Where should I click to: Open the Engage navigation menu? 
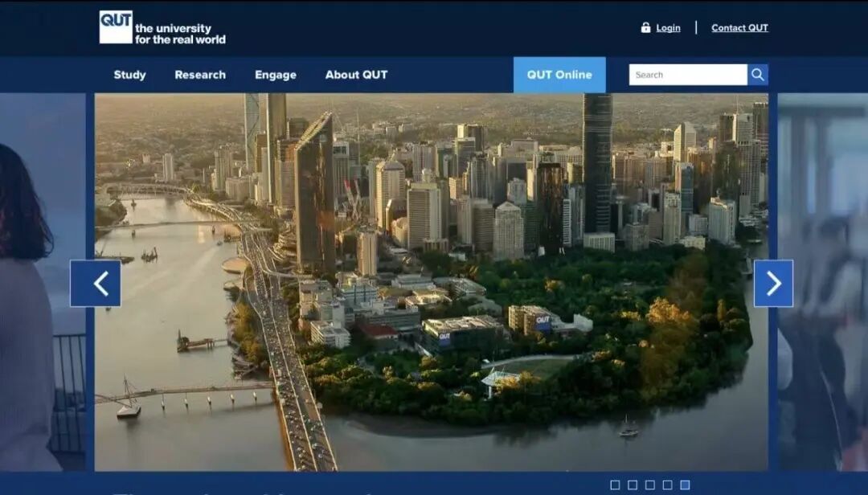tap(276, 75)
